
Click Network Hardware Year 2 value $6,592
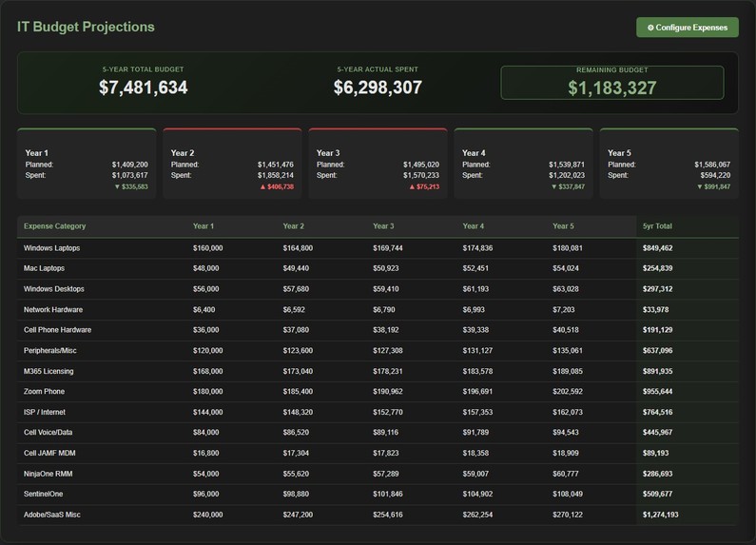tap(294, 310)
